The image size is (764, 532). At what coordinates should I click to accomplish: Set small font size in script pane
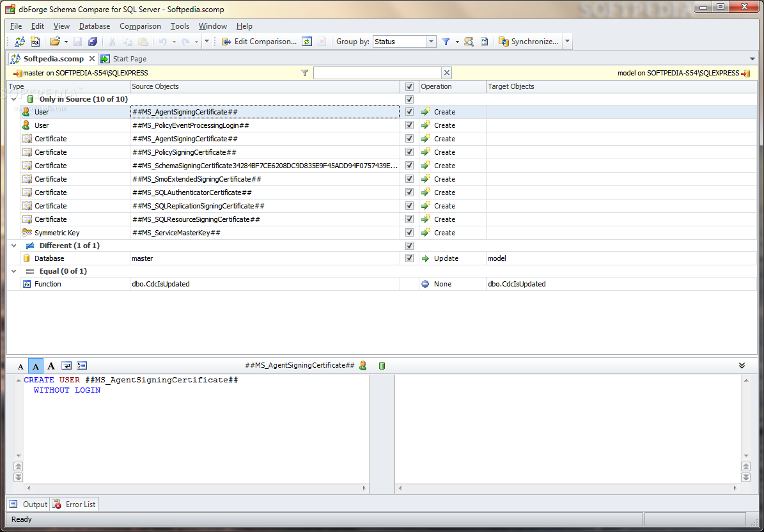(x=20, y=366)
